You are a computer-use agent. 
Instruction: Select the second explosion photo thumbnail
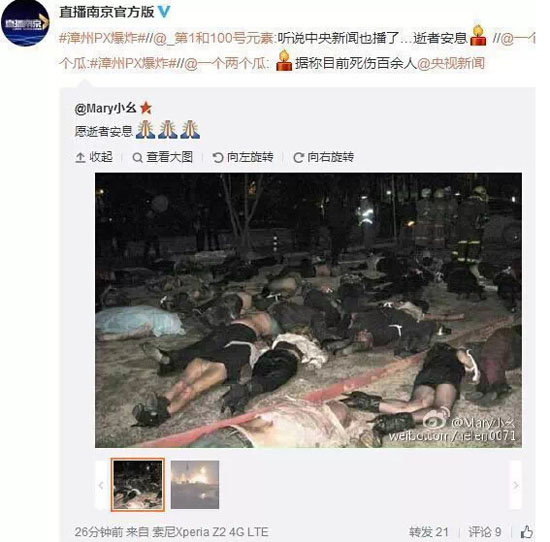tap(195, 484)
